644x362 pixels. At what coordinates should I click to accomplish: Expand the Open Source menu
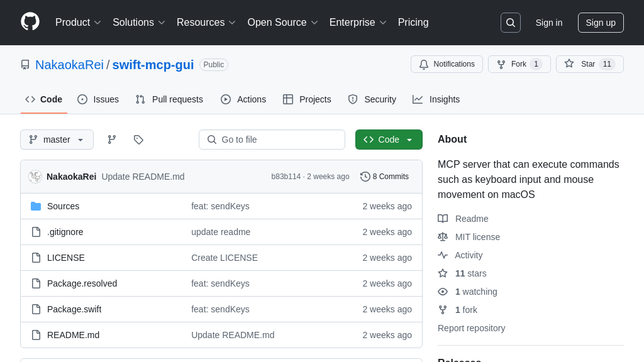(x=282, y=23)
